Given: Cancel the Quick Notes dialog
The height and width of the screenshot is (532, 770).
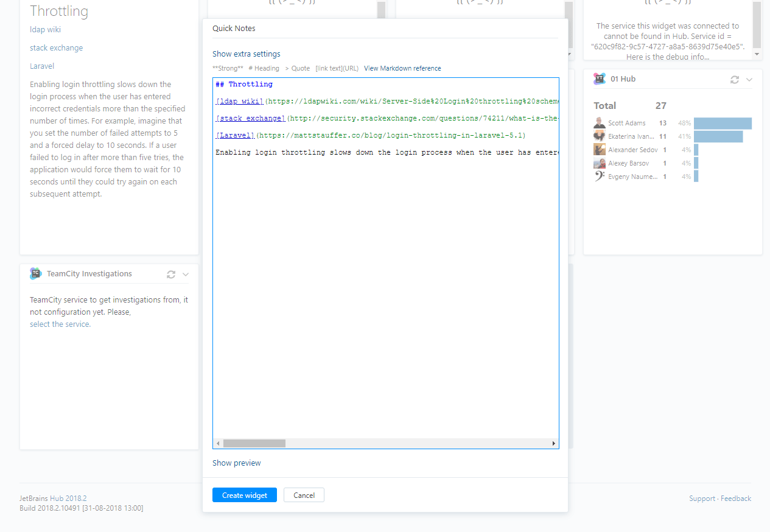Looking at the screenshot, I should click(x=303, y=495).
